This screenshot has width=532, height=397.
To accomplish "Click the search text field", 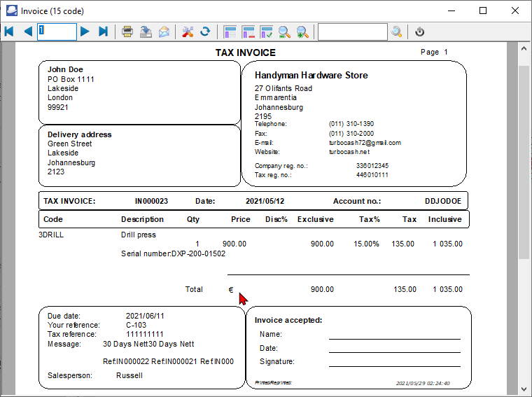I will coord(352,32).
